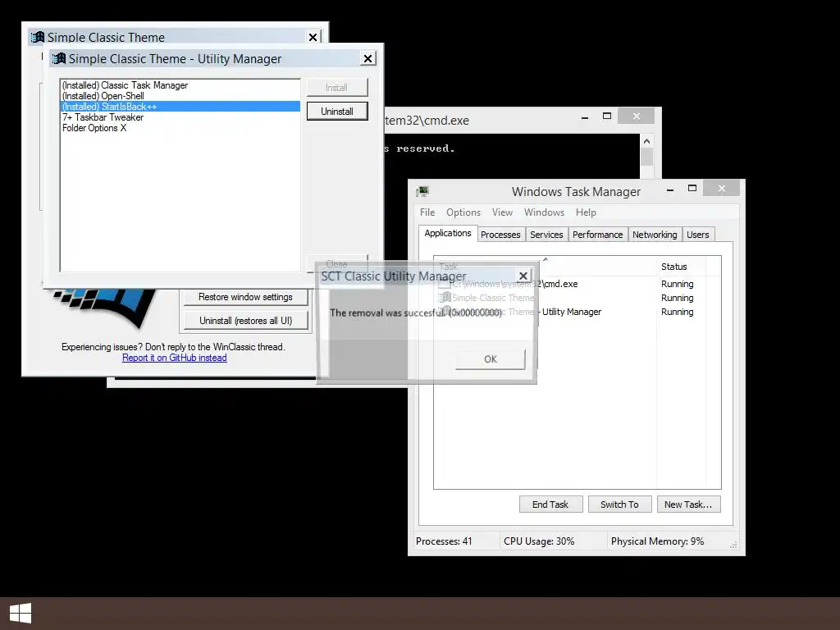Click the greyed Install button
The height and width of the screenshot is (630, 840).
[x=337, y=87]
